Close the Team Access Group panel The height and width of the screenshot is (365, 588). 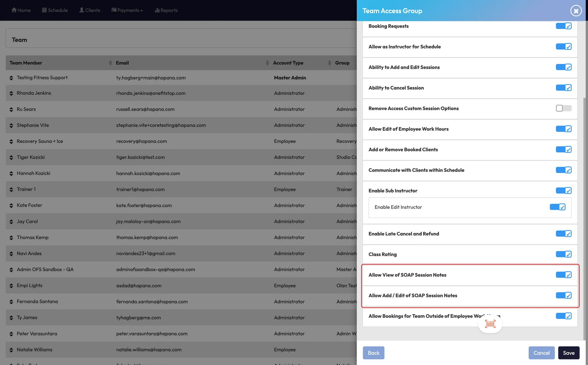coord(576,11)
